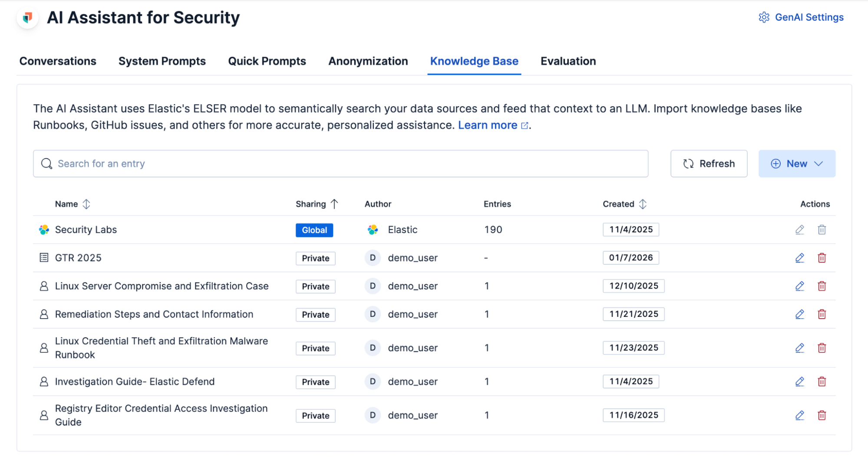Edit Remediation Steps and Contact Information entry
Viewport: 868px width, 457px height.
click(799, 314)
